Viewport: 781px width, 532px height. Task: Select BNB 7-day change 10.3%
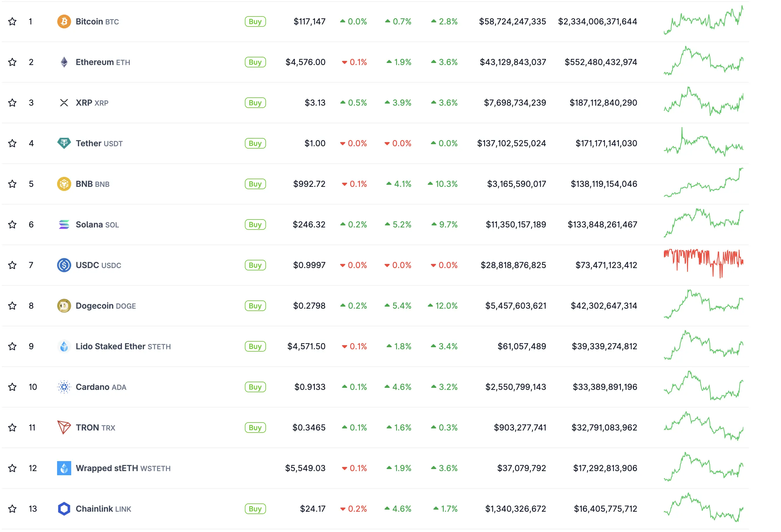[x=443, y=184]
